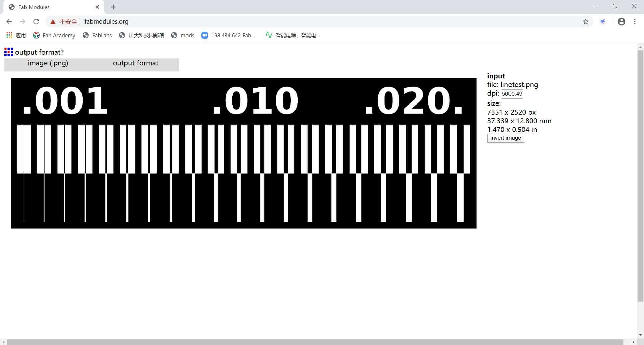The height and width of the screenshot is (345, 644).
Task: Click the '1.470 x 0.504 in' text
Action: pos(512,130)
